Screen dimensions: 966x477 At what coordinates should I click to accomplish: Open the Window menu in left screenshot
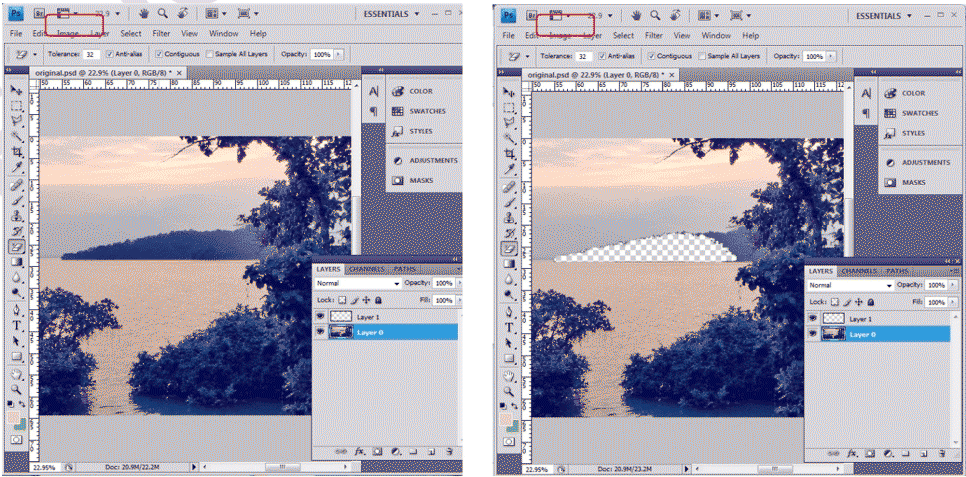(224, 34)
